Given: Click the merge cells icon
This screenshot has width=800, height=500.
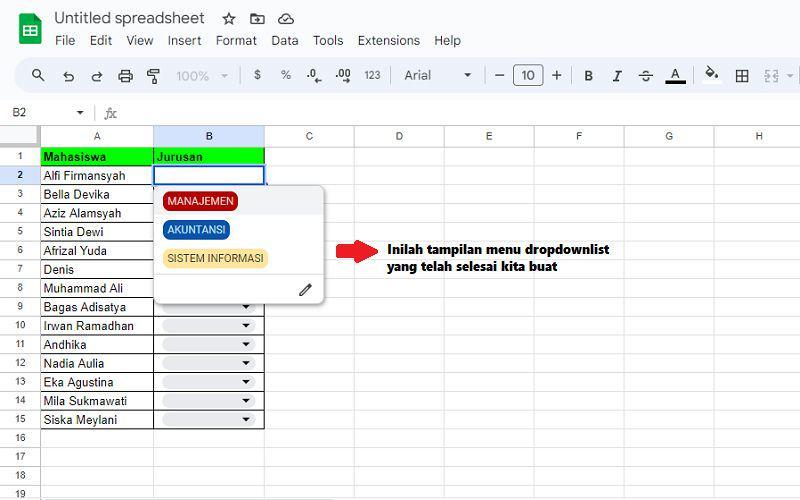Looking at the screenshot, I should [771, 76].
